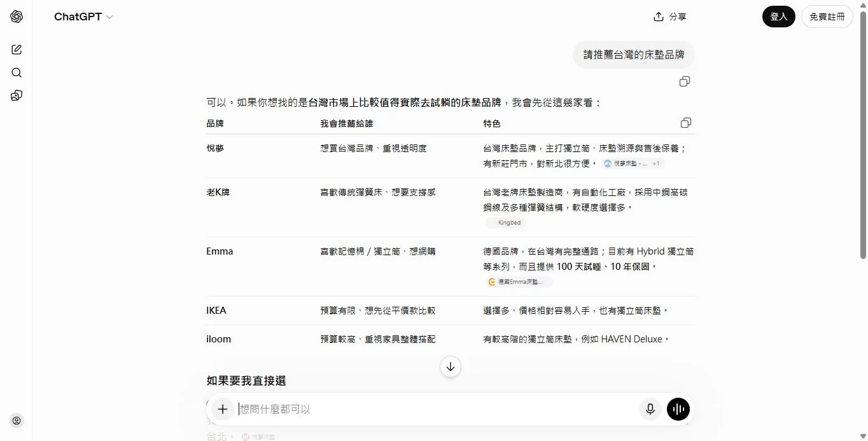Click the IKEA brand cell
868x441 pixels.
[216, 311]
